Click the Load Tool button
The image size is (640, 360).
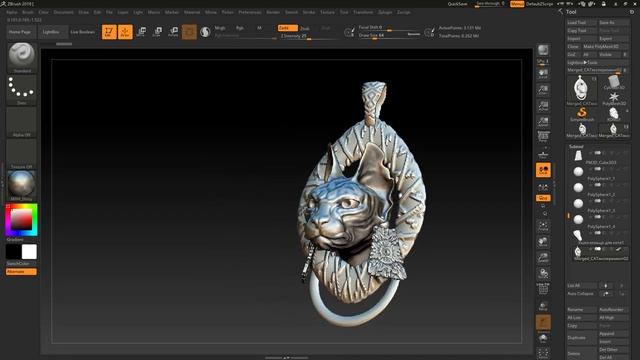coord(581,22)
